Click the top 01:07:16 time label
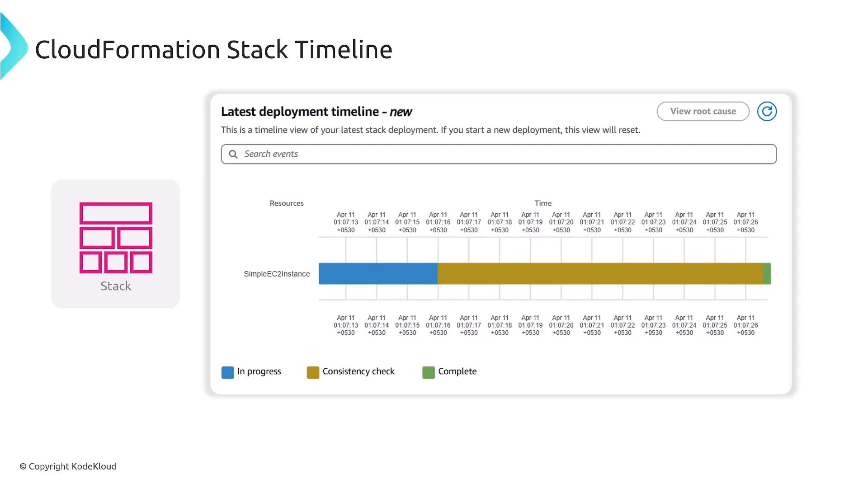The width and height of the screenshot is (868, 488). (x=438, y=222)
